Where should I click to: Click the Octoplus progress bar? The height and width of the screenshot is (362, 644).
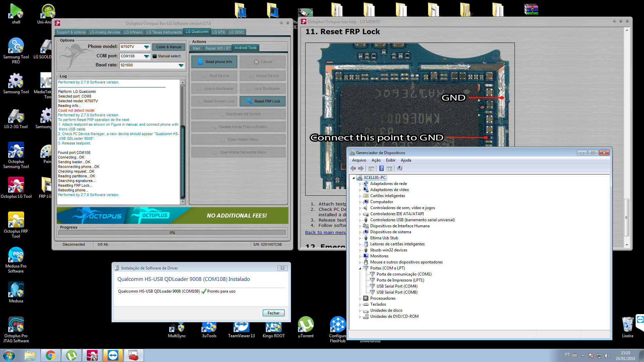(x=172, y=233)
